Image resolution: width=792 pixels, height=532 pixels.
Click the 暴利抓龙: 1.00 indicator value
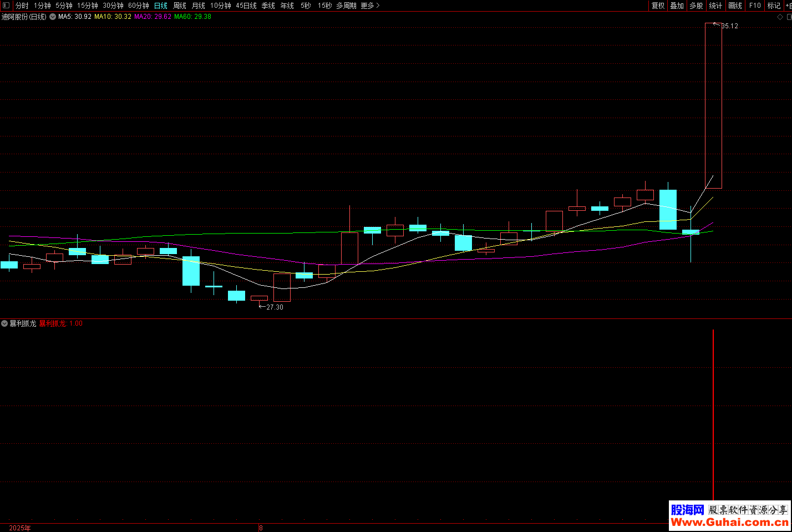61,323
